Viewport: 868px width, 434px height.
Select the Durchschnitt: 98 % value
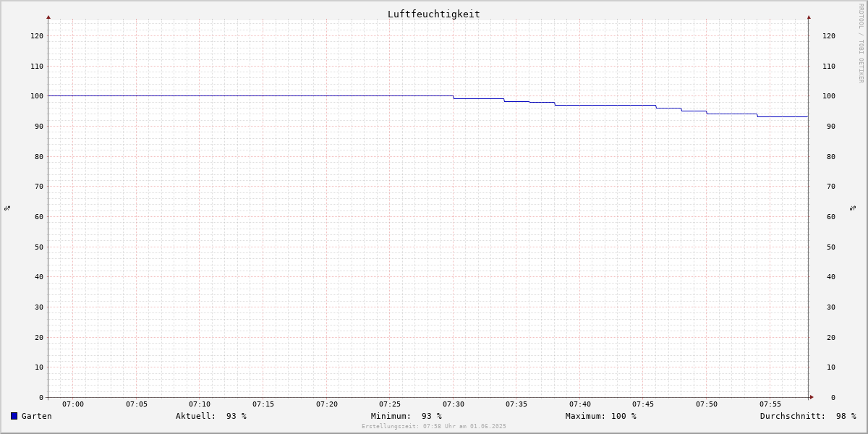[x=808, y=416]
